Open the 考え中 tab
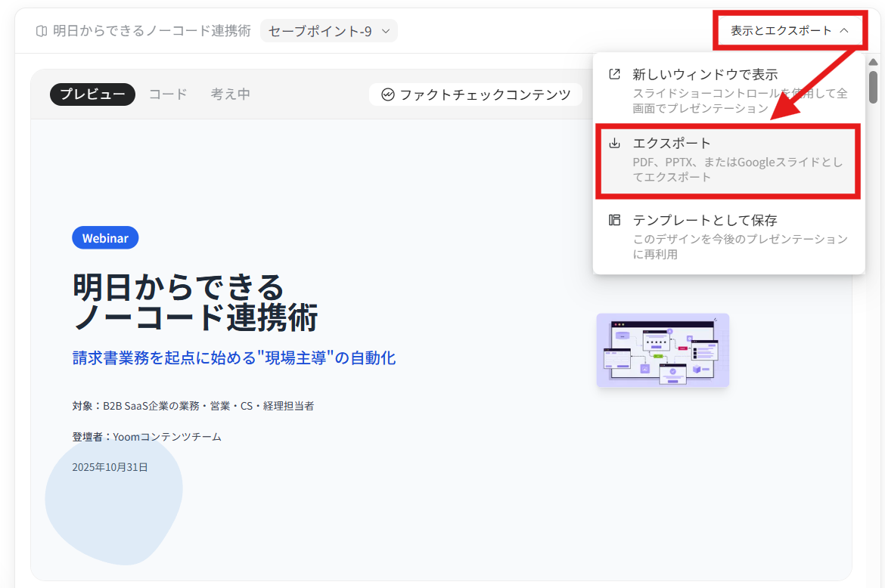This screenshot has height=588, width=885. pyautogui.click(x=230, y=94)
